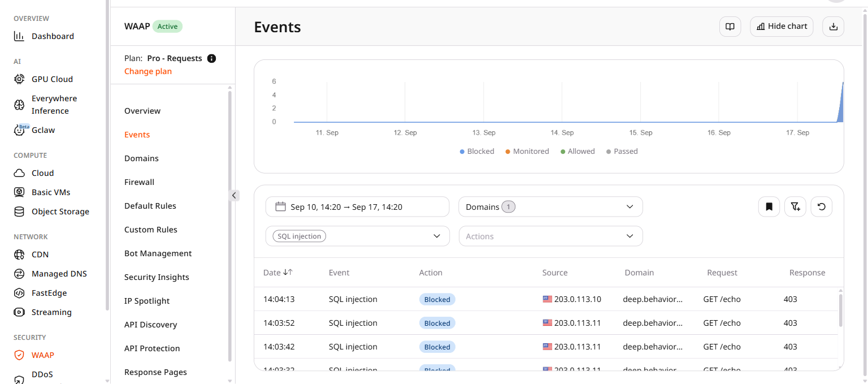Image resolution: width=868 pixels, height=384 pixels.
Task: Open the Firewall menu item
Action: [140, 182]
